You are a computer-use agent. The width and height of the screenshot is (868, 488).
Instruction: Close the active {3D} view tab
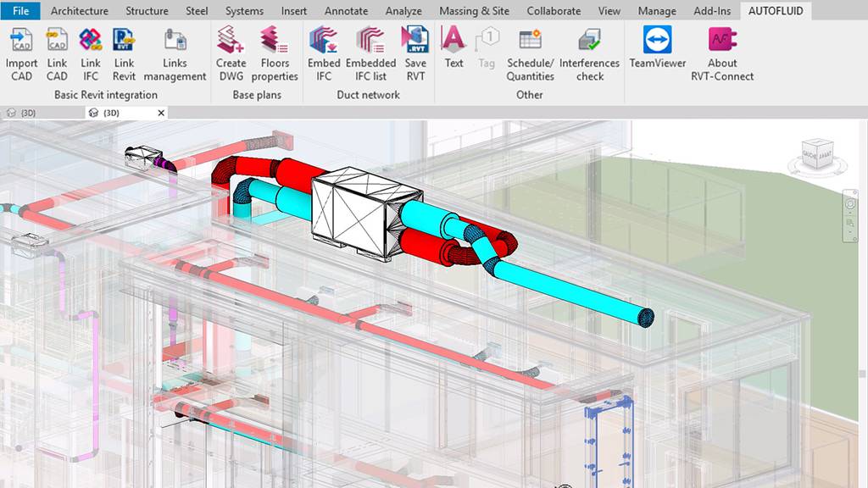point(161,113)
